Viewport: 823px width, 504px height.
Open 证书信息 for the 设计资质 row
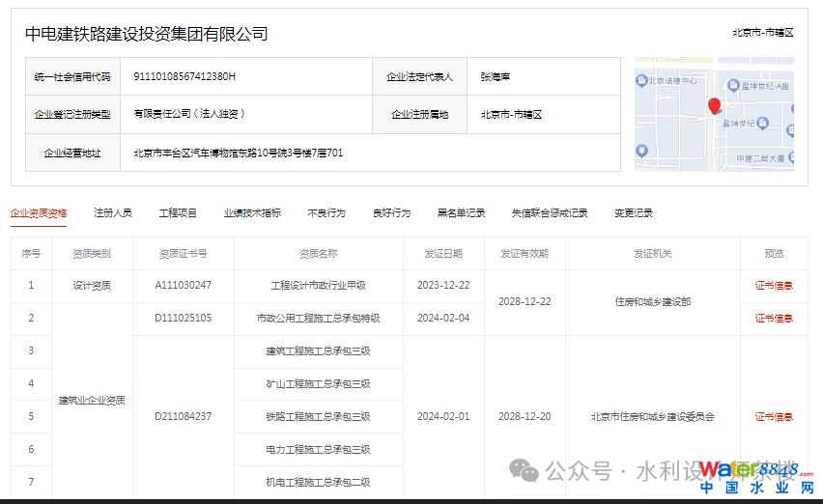tap(774, 286)
